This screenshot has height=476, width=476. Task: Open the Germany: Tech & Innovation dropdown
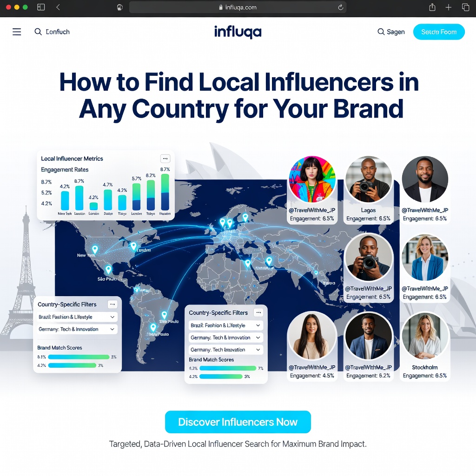pos(77,330)
